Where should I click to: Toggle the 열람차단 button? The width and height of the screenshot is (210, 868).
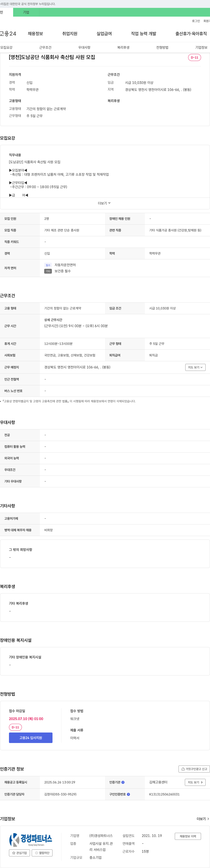(x=42, y=853)
